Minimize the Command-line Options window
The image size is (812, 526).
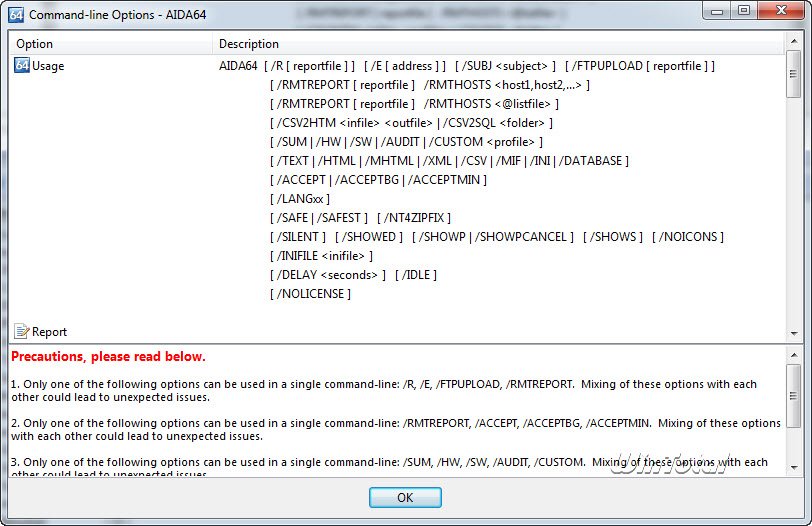(x=717, y=10)
